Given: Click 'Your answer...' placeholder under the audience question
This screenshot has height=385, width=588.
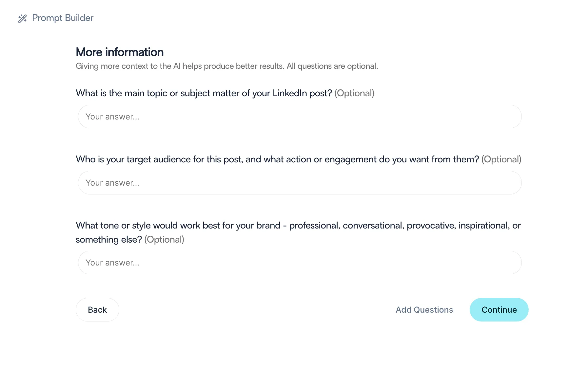Looking at the screenshot, I should coord(112,183).
